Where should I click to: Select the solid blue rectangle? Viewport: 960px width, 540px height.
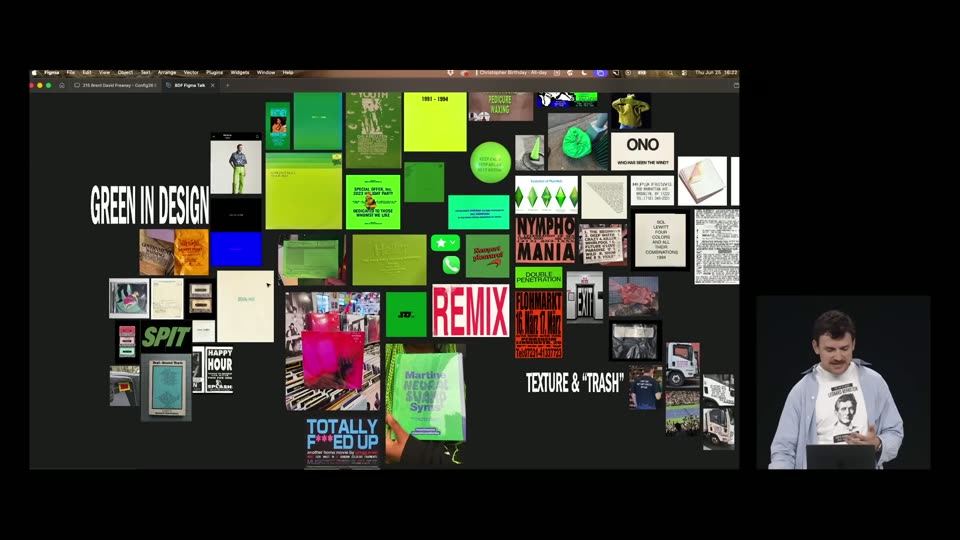[236, 249]
